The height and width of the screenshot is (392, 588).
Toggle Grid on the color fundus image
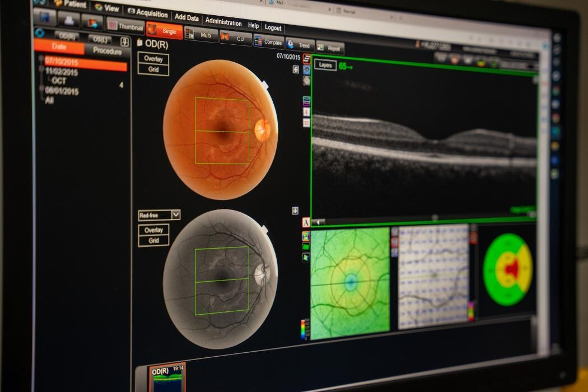coord(153,69)
